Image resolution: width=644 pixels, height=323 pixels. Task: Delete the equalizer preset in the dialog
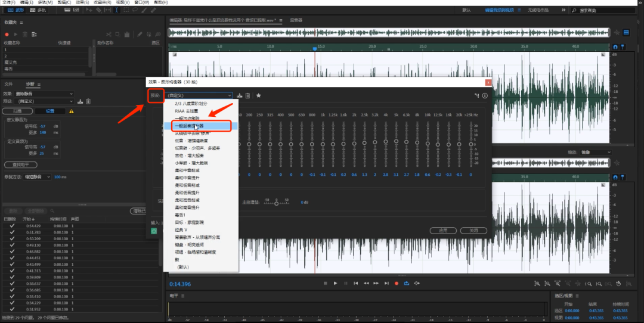(x=247, y=95)
